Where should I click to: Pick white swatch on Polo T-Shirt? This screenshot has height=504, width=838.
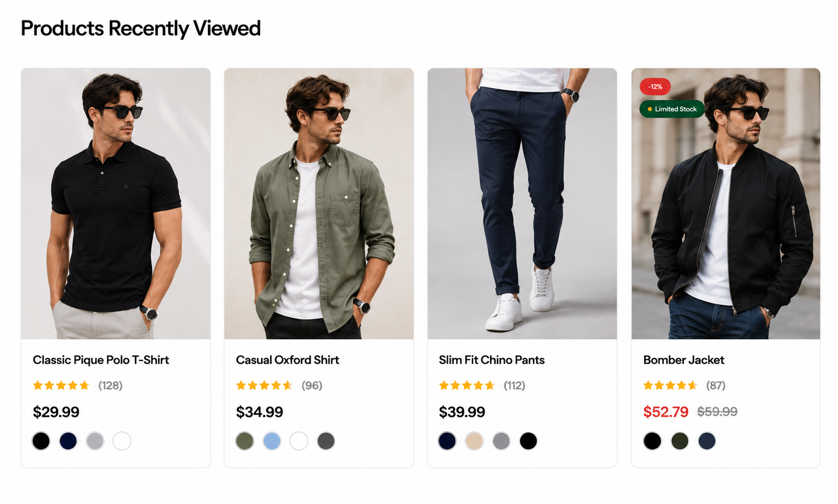[x=122, y=441]
